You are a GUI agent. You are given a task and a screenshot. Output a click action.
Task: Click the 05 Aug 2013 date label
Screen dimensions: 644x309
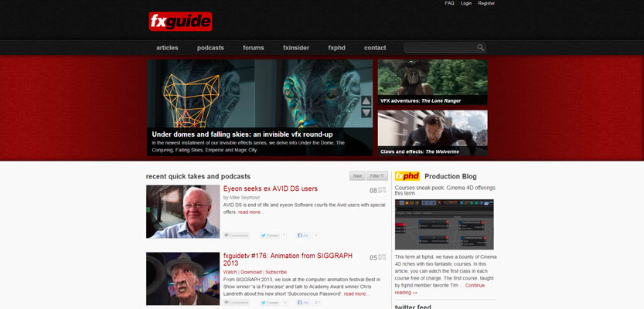[378, 258]
